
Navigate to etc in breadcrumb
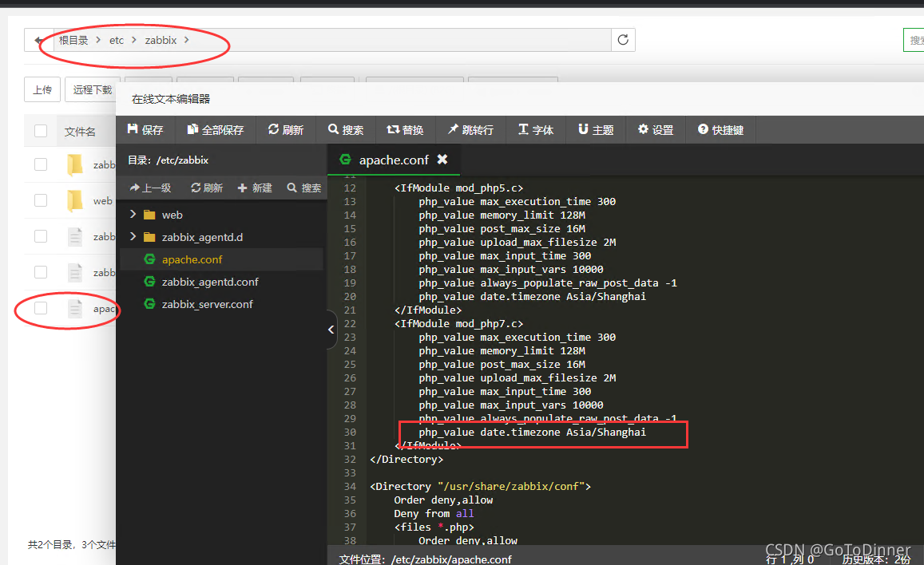pos(117,40)
